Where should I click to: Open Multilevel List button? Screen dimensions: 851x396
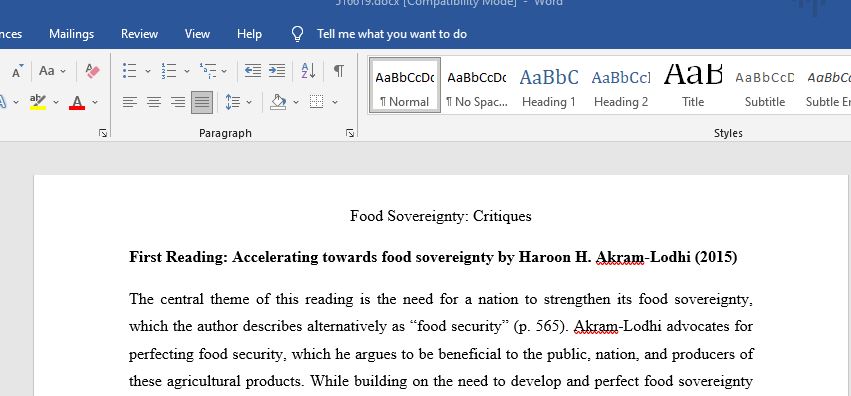208,71
